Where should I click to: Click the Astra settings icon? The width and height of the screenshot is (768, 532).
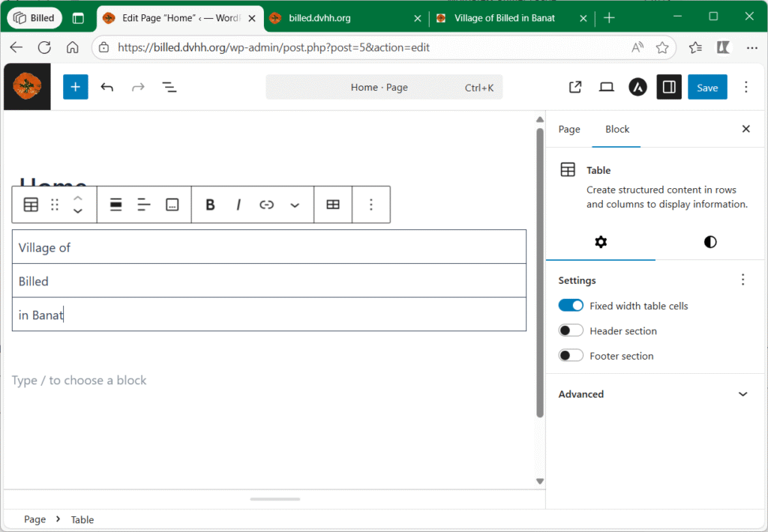[x=637, y=88]
